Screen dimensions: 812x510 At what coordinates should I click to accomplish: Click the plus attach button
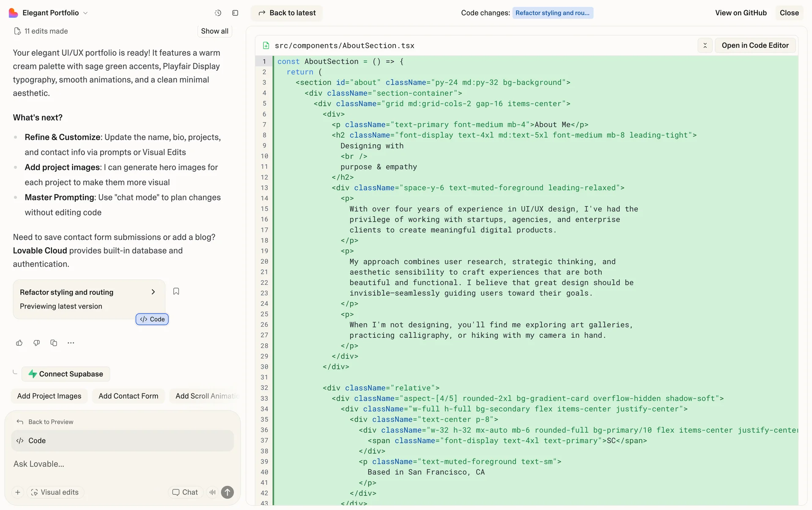pyautogui.click(x=18, y=492)
